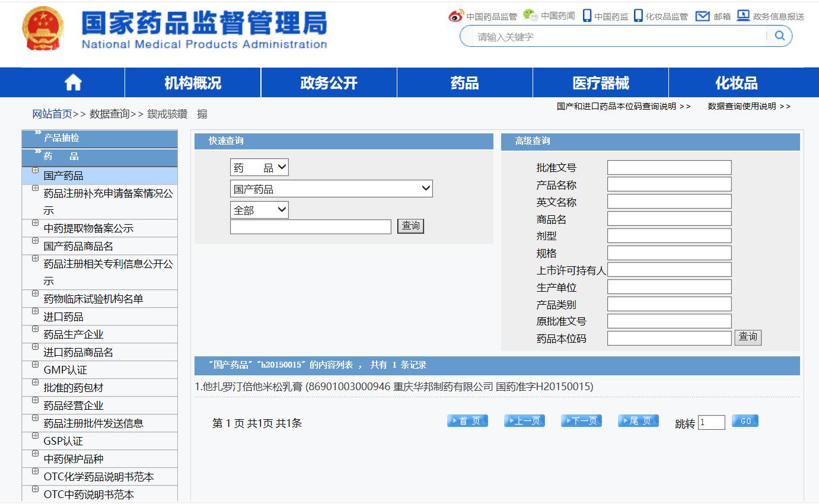Select 药物临床试验机构名单 in sidebar
819x504 pixels.
point(94,299)
